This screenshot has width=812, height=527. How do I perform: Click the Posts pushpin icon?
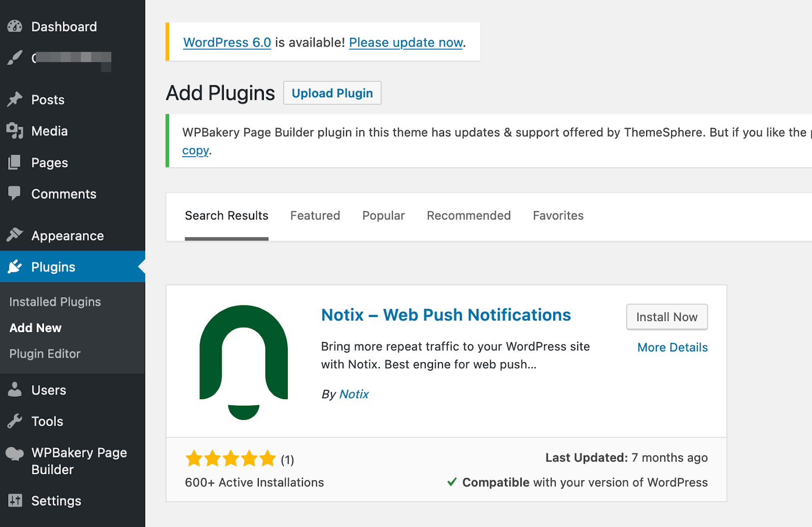[15, 99]
